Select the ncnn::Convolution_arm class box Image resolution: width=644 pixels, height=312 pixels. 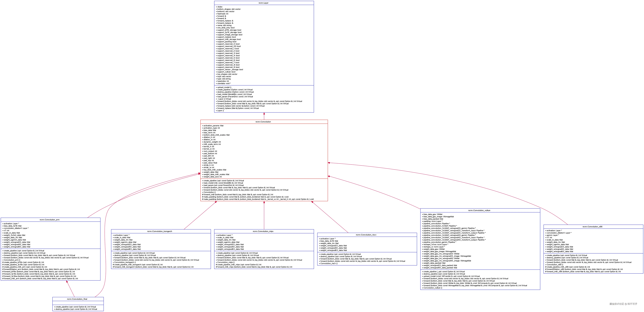coord(50,249)
